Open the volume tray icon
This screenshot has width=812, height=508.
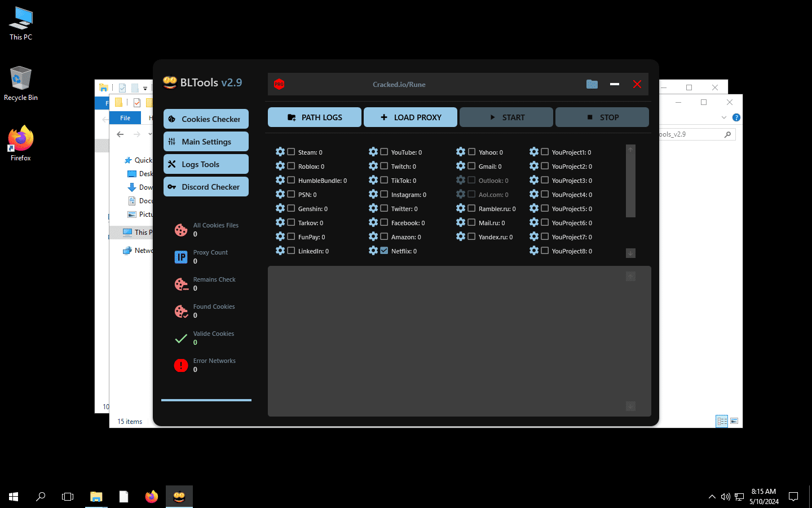click(x=725, y=497)
